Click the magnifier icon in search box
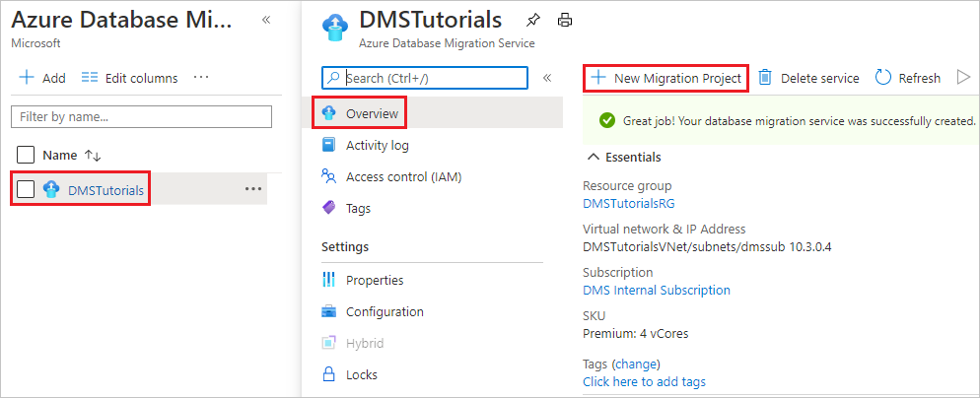The height and width of the screenshot is (398, 980). 334,78
